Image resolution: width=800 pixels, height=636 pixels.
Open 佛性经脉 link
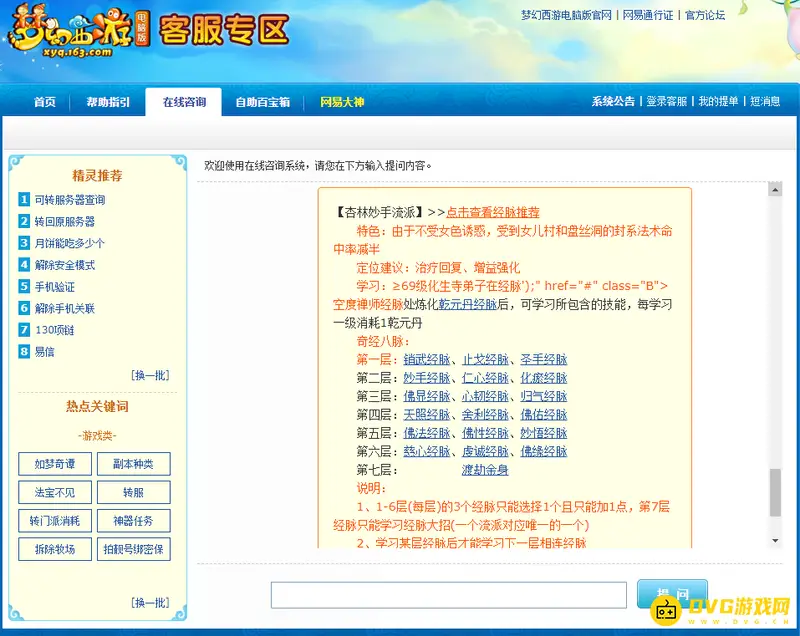pyautogui.click(x=485, y=433)
